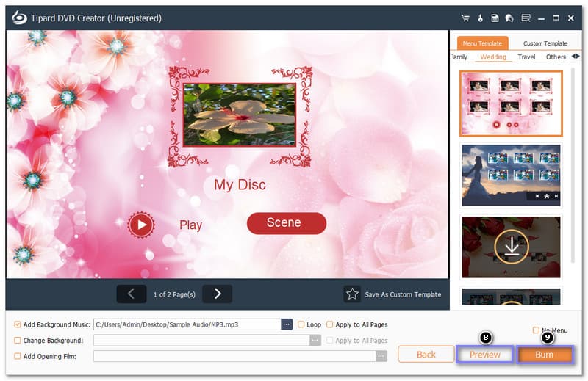The width and height of the screenshot is (588, 381).
Task: Click the Add Opening Film path field
Action: click(234, 356)
